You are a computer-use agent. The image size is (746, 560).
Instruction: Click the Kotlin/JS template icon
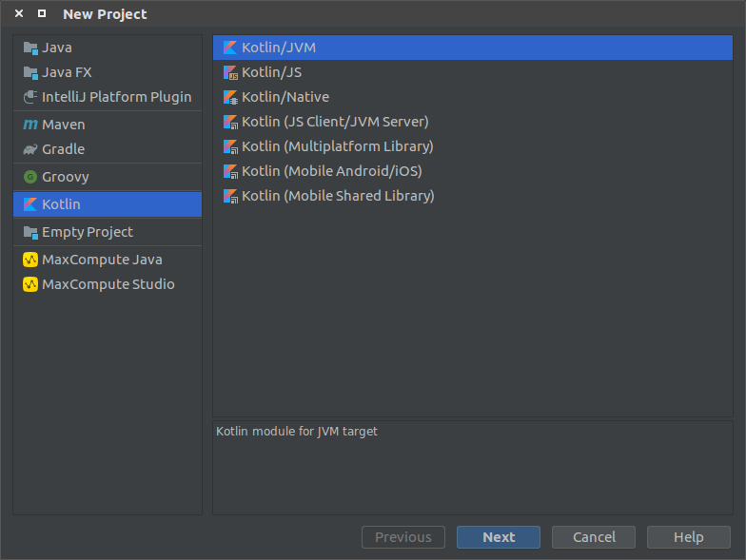pyautogui.click(x=230, y=72)
